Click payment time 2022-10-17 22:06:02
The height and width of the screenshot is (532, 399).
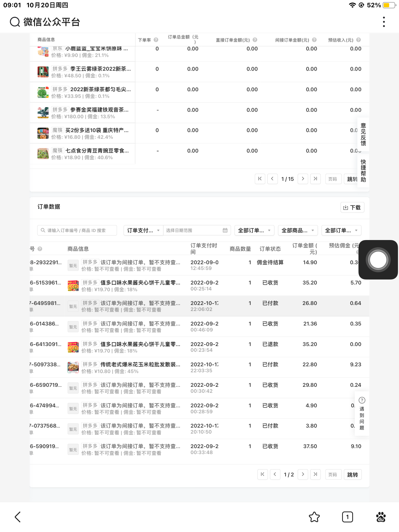[204, 306]
